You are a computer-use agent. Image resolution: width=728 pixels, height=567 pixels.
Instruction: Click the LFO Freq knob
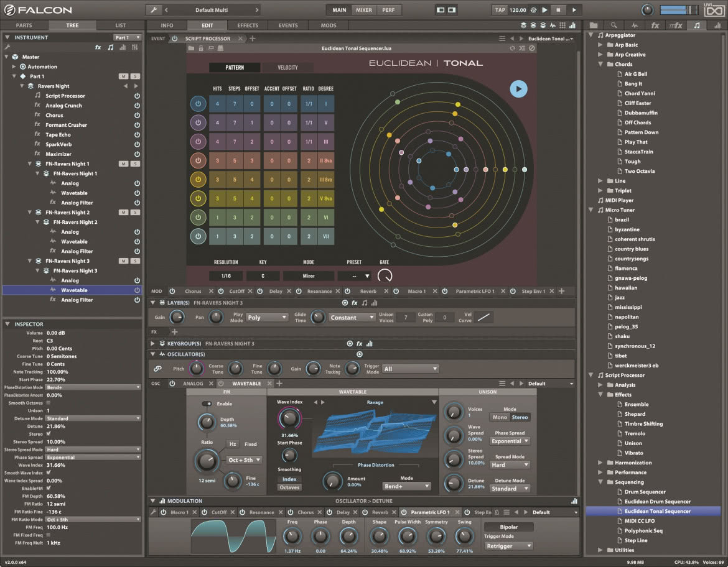tap(292, 537)
